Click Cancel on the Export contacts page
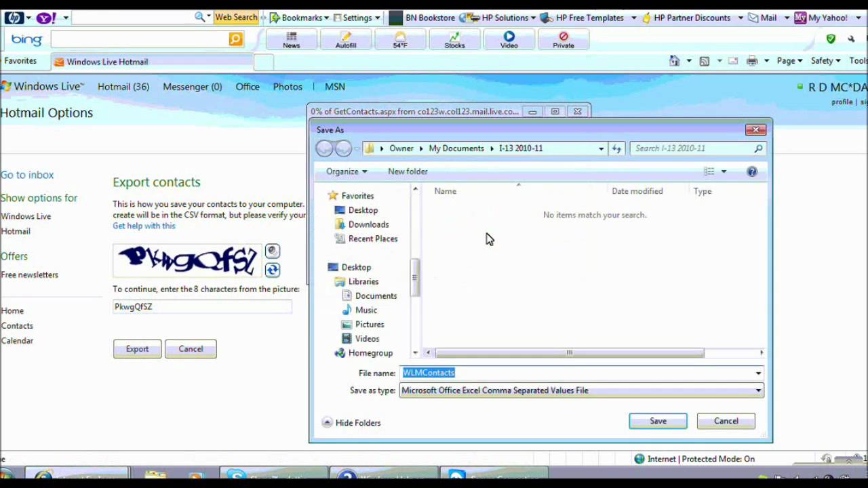This screenshot has width=868, height=488. click(x=191, y=349)
